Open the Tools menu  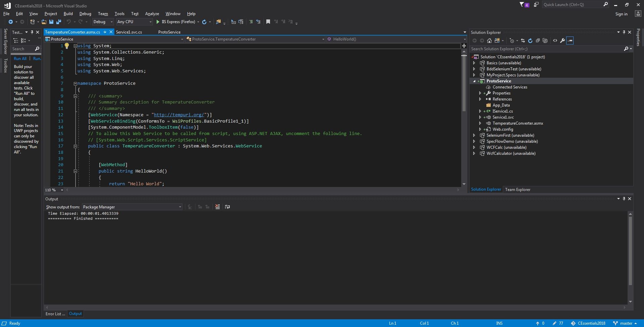point(119,14)
